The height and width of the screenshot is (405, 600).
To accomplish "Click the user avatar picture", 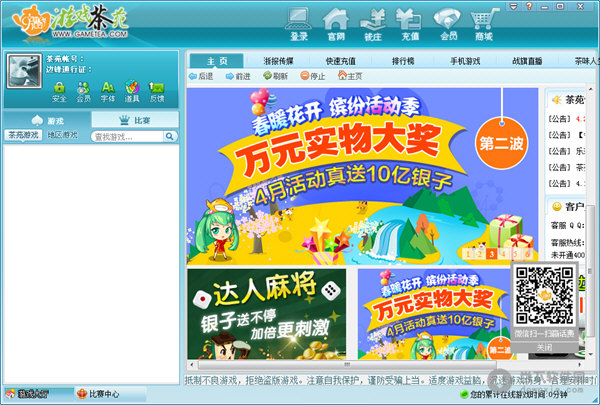I will tap(24, 71).
